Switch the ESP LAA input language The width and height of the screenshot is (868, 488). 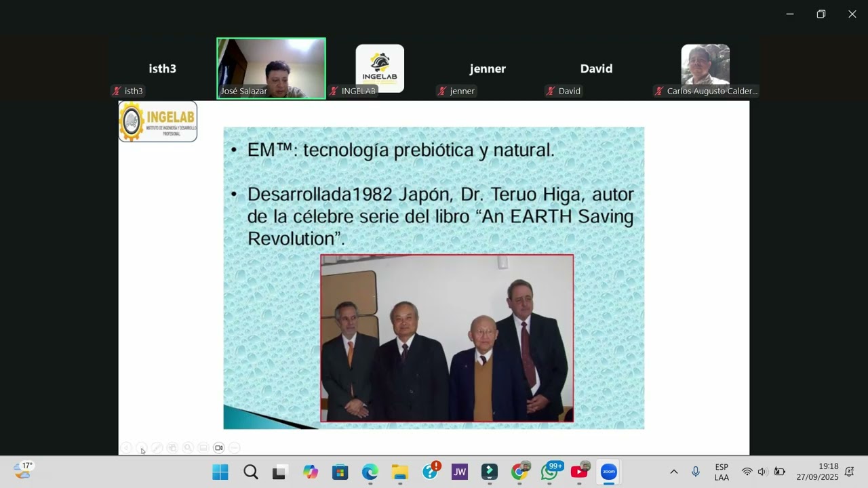[x=722, y=472]
